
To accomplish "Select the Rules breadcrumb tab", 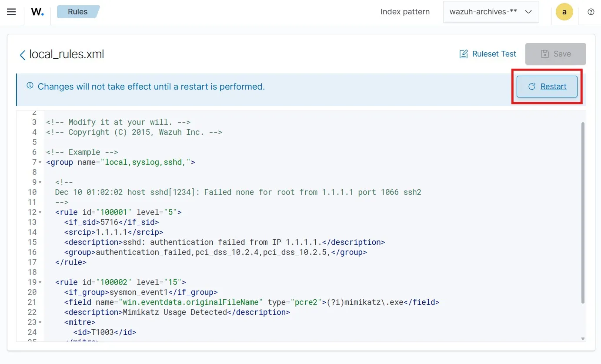I will pyautogui.click(x=78, y=12).
